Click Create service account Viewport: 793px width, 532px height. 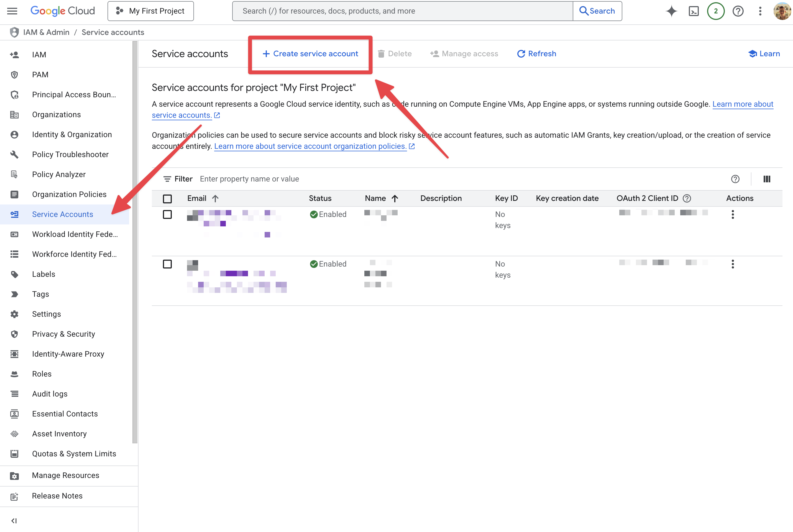(x=311, y=53)
